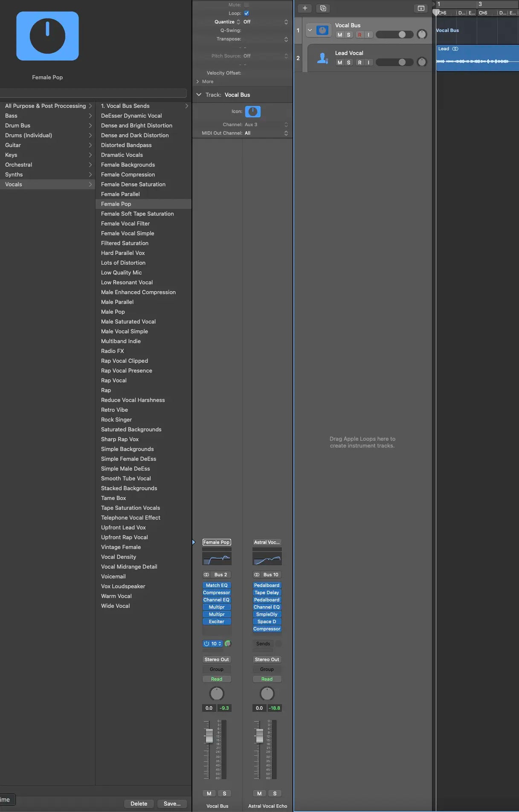Open the EQ thumbnail on Astral Vocal Echo strip

coord(267,559)
